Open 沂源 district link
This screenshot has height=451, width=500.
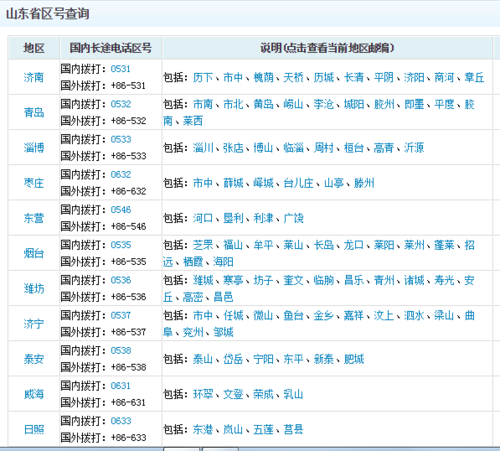pyautogui.click(x=414, y=148)
